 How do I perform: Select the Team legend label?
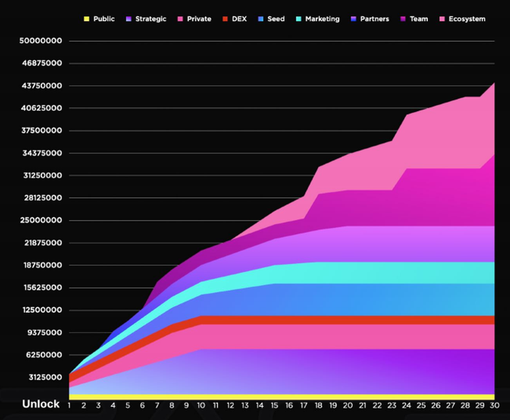coord(419,19)
